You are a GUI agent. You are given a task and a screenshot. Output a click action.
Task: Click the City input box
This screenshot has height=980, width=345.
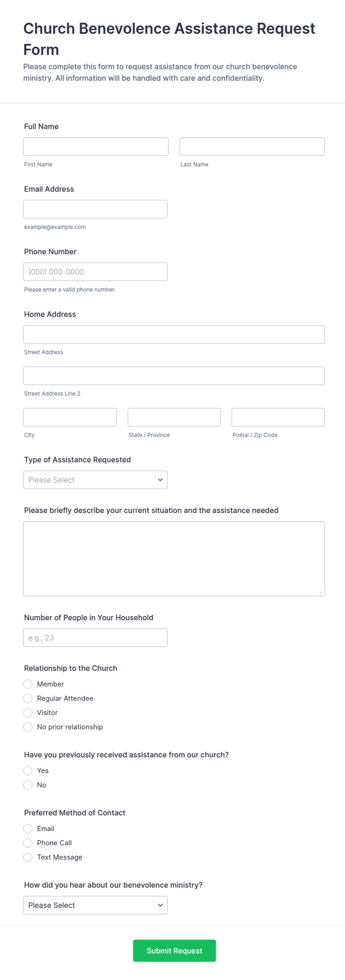(70, 417)
